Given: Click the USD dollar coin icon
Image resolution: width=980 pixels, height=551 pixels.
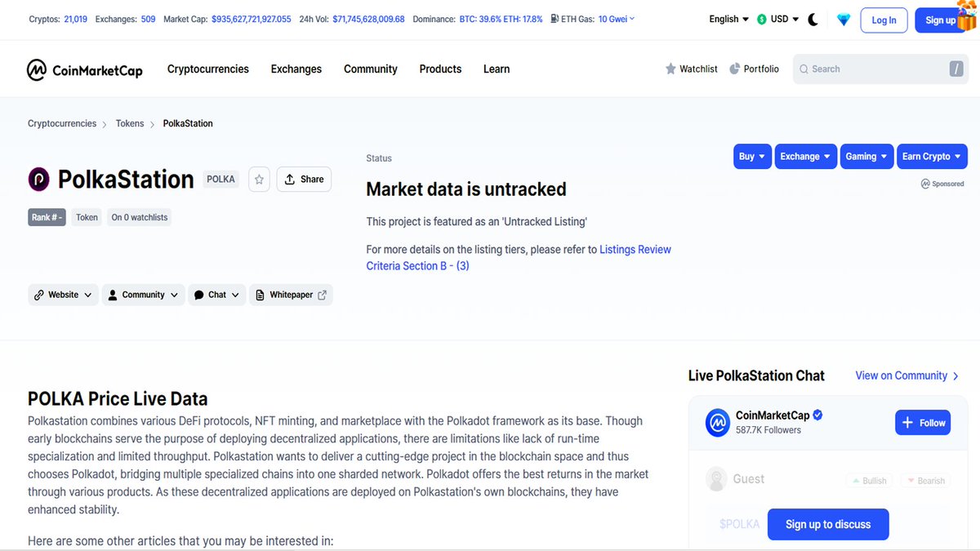Looking at the screenshot, I should [x=762, y=20].
